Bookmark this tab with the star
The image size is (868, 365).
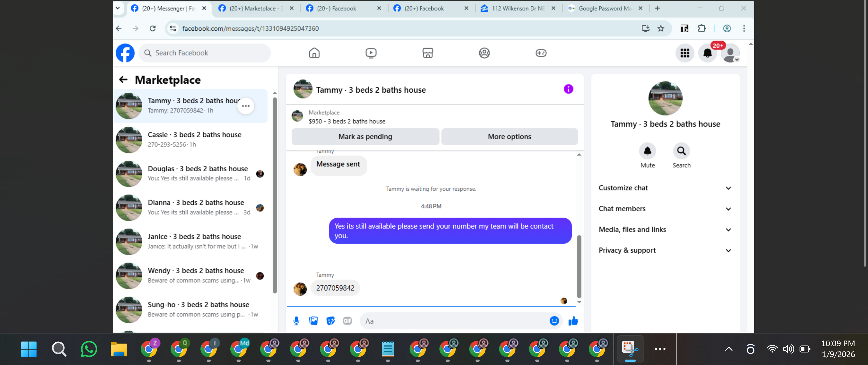tap(661, 28)
